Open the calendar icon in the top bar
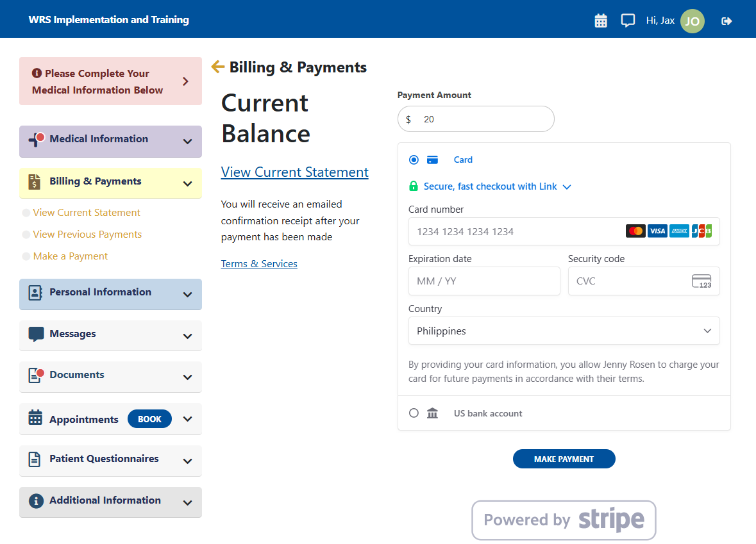756x544 pixels. pos(601,20)
